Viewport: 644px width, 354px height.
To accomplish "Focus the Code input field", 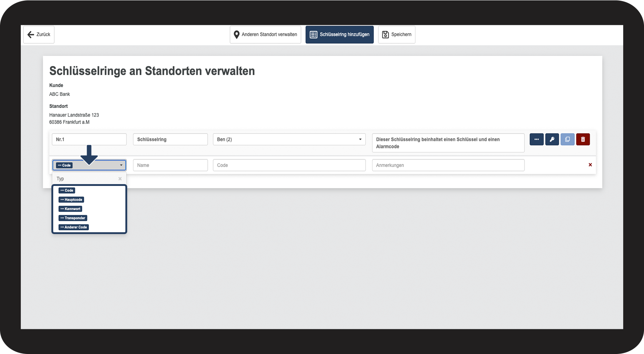I will coord(289,165).
